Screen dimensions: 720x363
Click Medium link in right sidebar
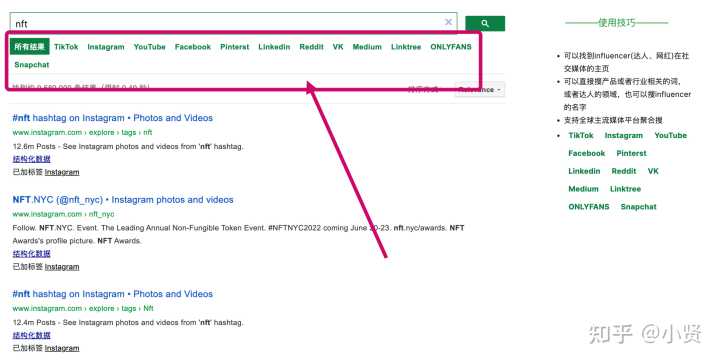point(584,189)
